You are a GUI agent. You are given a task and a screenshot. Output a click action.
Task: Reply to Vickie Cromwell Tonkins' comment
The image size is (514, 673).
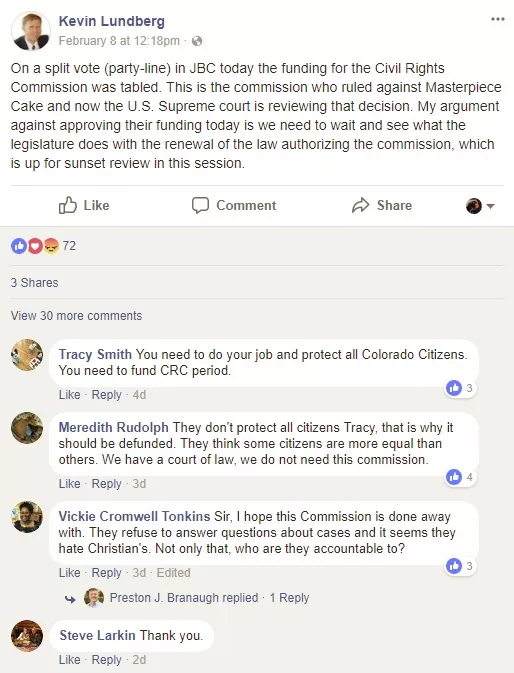click(x=106, y=573)
